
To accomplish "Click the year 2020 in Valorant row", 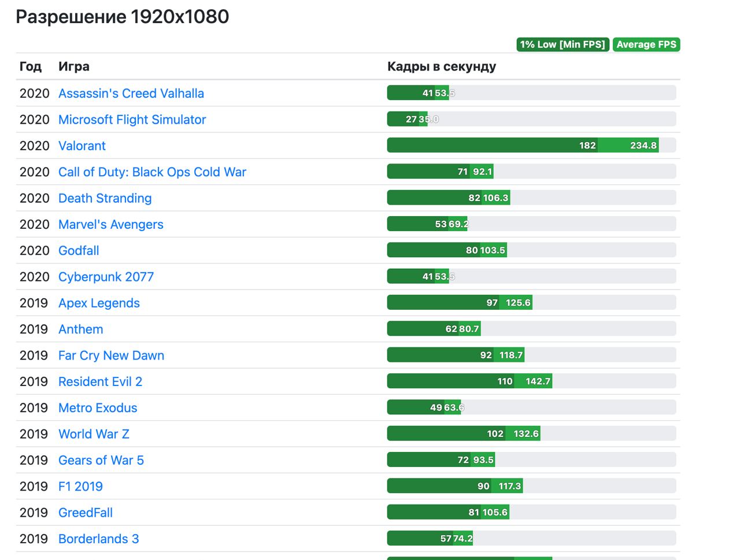I will (x=35, y=146).
